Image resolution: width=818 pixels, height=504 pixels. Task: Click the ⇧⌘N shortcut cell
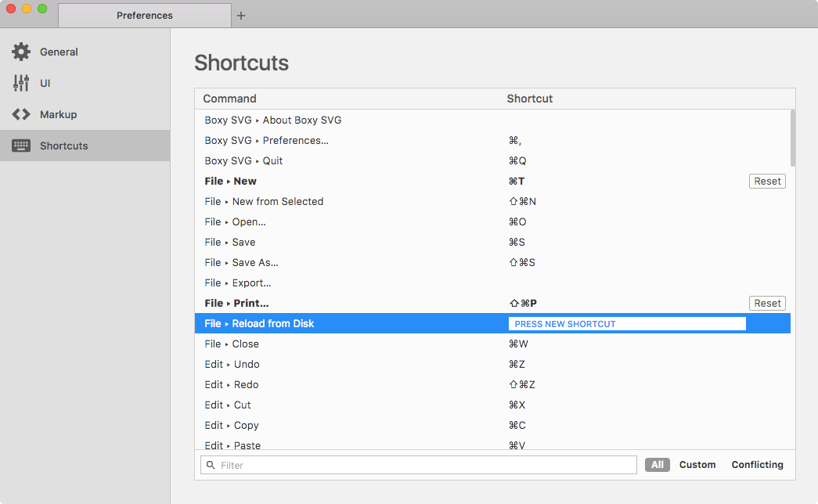(x=522, y=201)
